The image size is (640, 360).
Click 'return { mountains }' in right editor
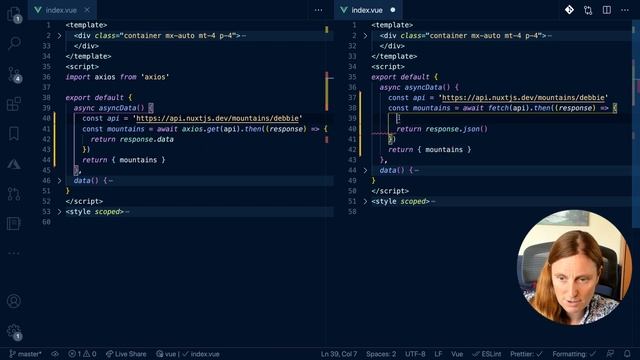pos(429,150)
